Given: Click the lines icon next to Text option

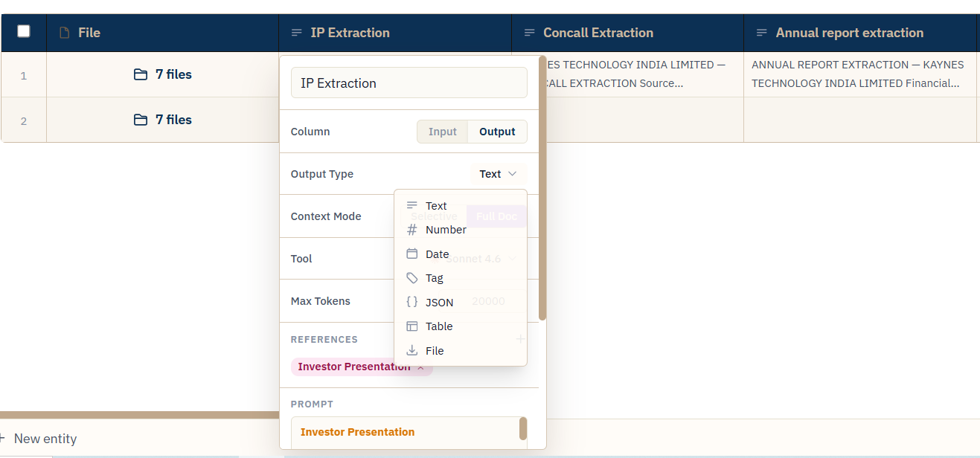Looking at the screenshot, I should click(412, 205).
